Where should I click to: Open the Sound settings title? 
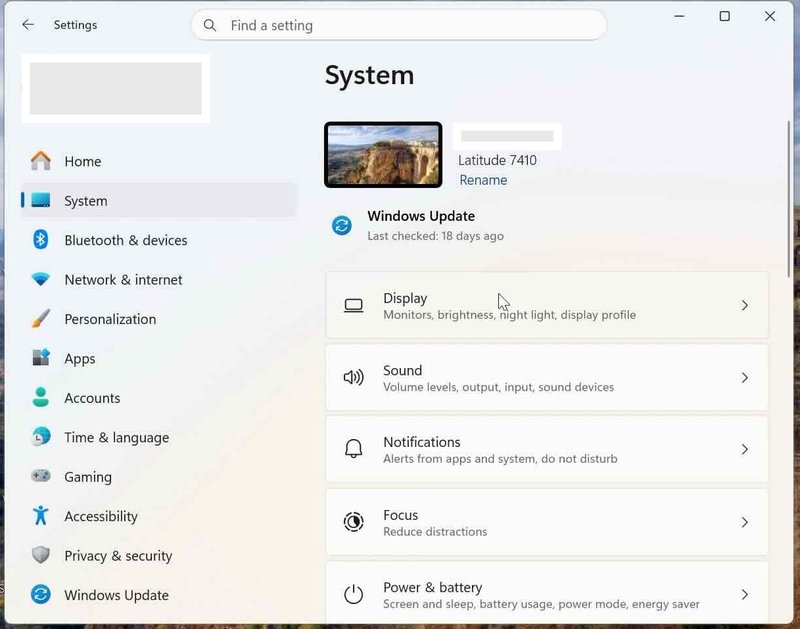click(403, 370)
